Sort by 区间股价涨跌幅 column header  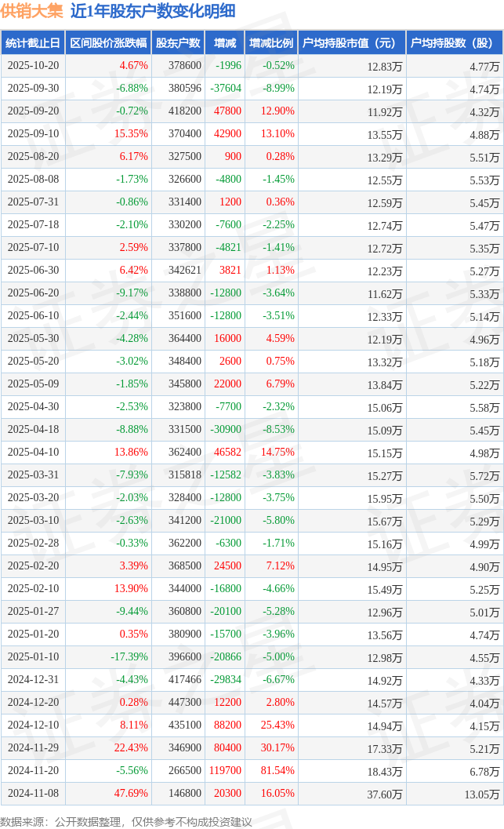point(107,43)
